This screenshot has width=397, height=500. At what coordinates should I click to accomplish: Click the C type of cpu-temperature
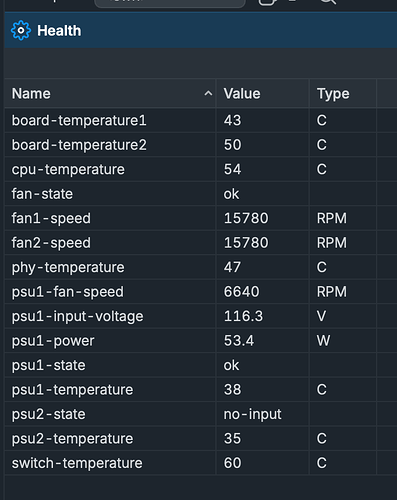322,169
